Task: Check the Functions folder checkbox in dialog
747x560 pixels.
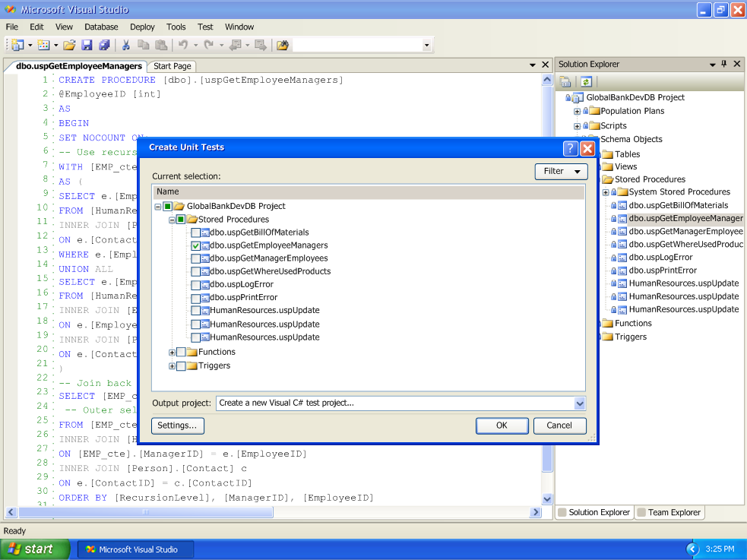Action: click(x=181, y=353)
